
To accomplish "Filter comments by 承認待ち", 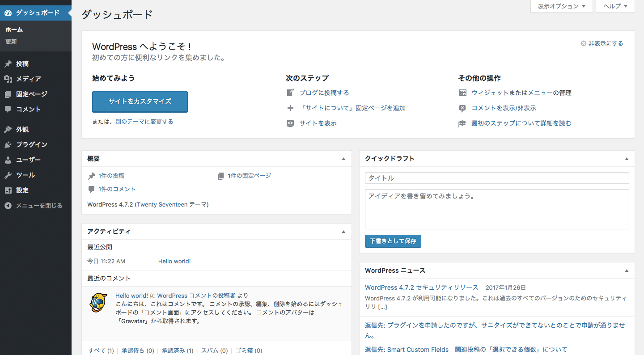I will 133,351.
